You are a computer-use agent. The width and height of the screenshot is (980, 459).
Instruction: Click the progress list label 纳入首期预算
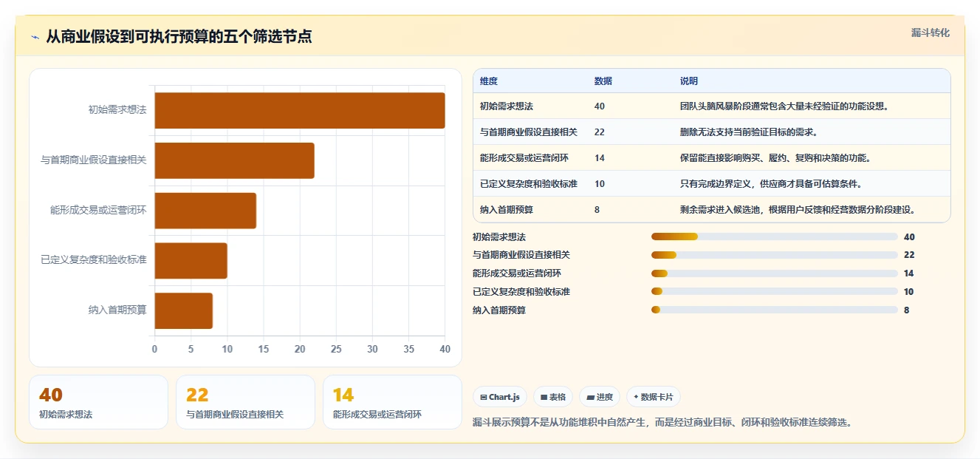click(x=499, y=310)
